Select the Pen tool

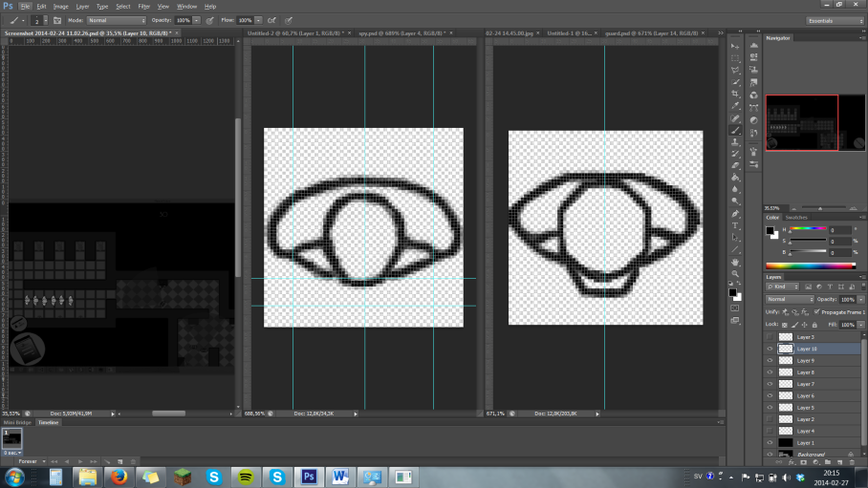(x=735, y=214)
